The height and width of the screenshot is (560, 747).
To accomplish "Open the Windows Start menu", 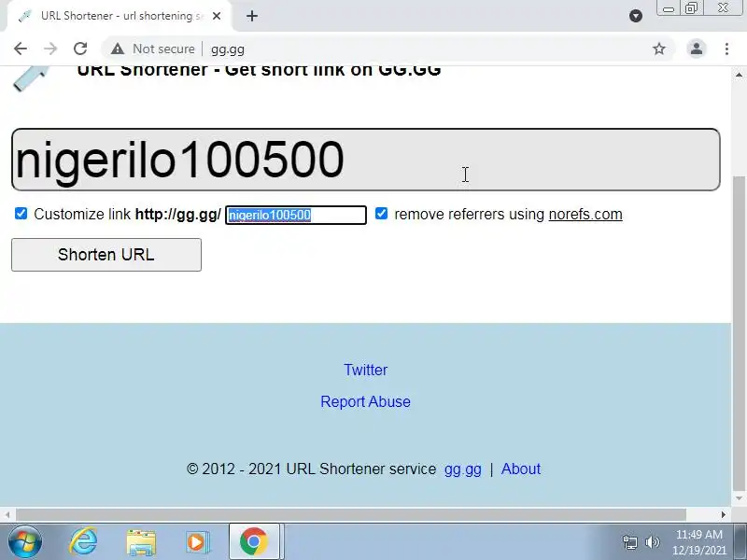I will (25, 541).
